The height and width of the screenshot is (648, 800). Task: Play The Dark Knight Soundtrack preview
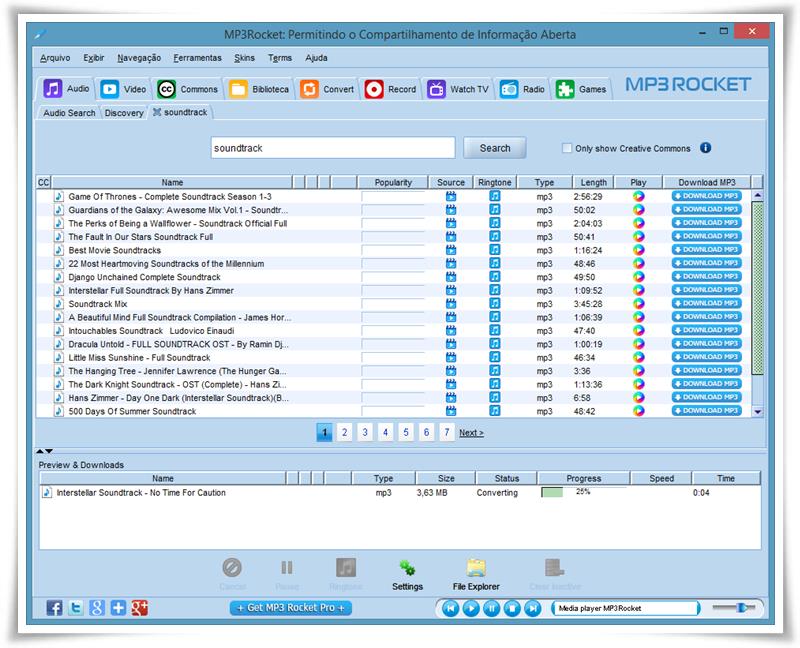click(x=638, y=384)
